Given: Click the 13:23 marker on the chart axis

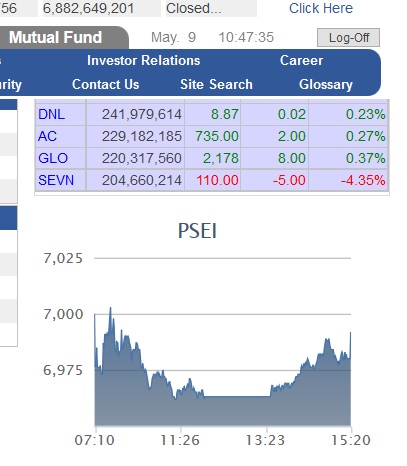Looking at the screenshot, I should click(265, 440).
